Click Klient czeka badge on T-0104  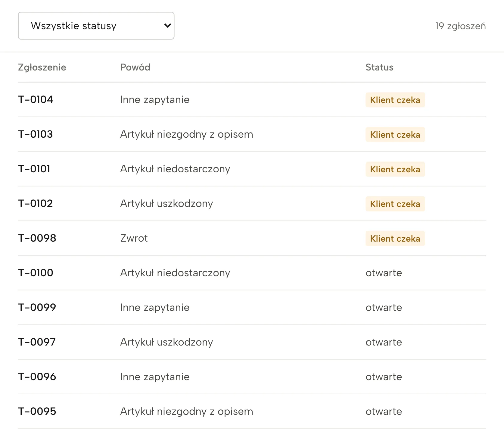coord(395,100)
